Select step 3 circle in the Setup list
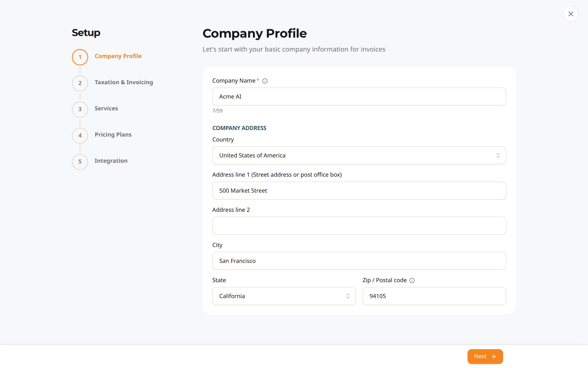Screen dimensions: 588x368 [x=80, y=109]
